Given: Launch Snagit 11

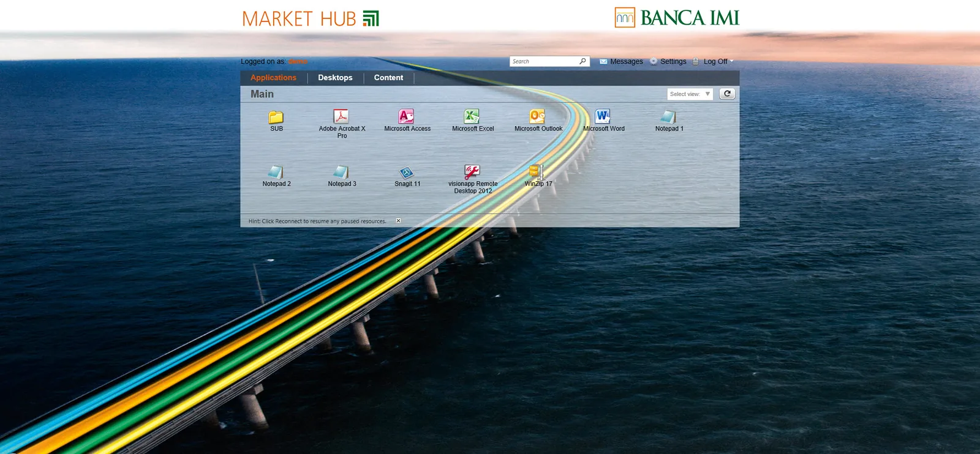Looking at the screenshot, I should pos(407,173).
